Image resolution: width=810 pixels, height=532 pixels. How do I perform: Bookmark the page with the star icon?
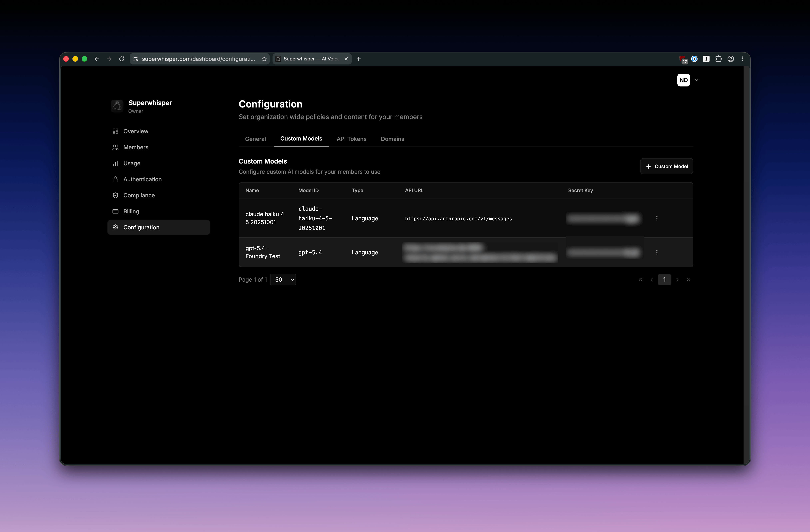(264, 59)
